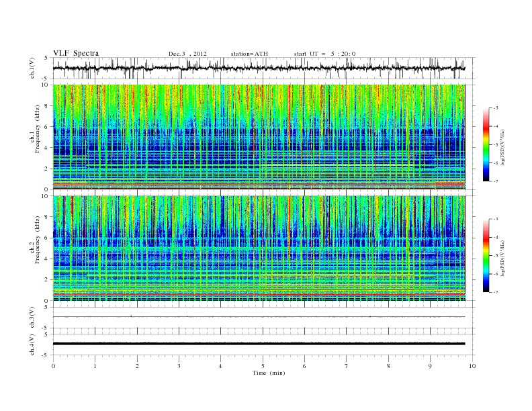This screenshot has width=532, height=411.
Task: Click the ch.1 voltage waveform trace panel
Action: (x=263, y=68)
